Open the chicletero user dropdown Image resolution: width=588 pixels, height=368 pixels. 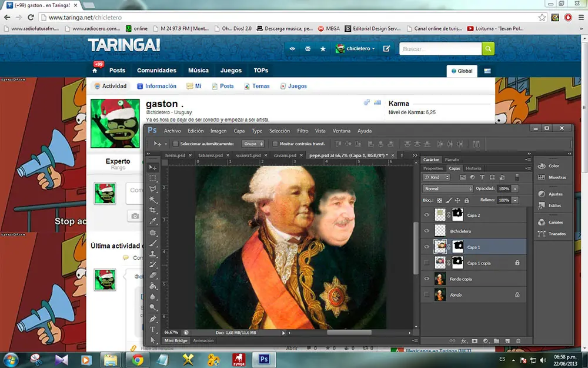(355, 48)
